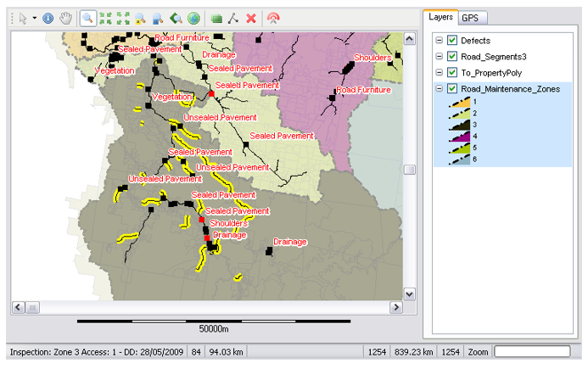Switch to the GPS tab
This screenshot has height=369, width=588.
pyautogui.click(x=470, y=18)
